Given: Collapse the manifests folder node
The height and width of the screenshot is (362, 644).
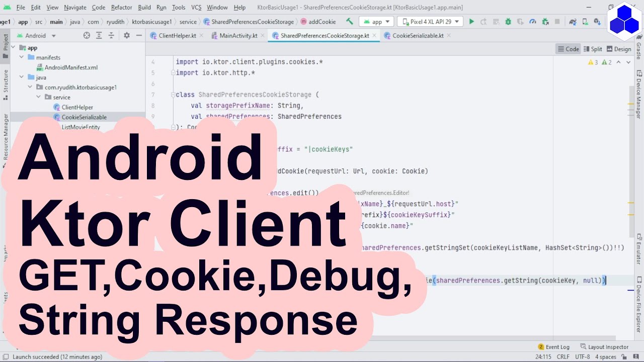Looking at the screenshot, I should coord(22,57).
